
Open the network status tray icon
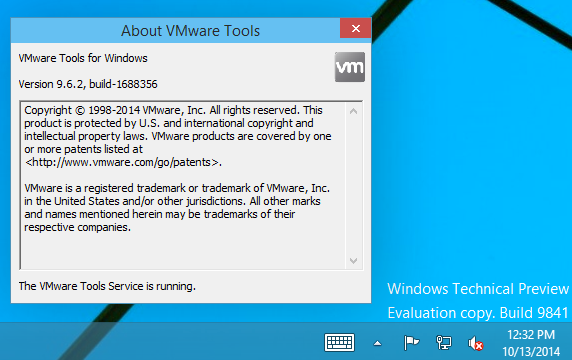click(x=444, y=342)
